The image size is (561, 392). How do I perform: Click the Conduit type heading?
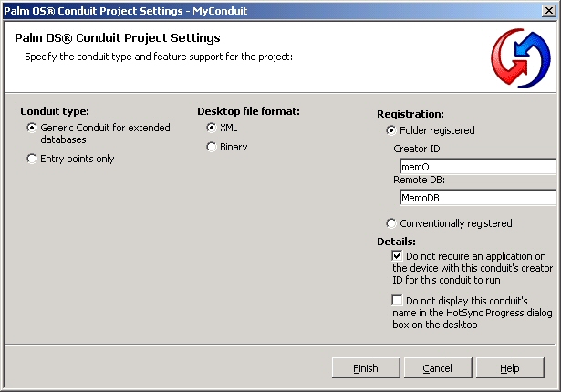[x=55, y=111]
